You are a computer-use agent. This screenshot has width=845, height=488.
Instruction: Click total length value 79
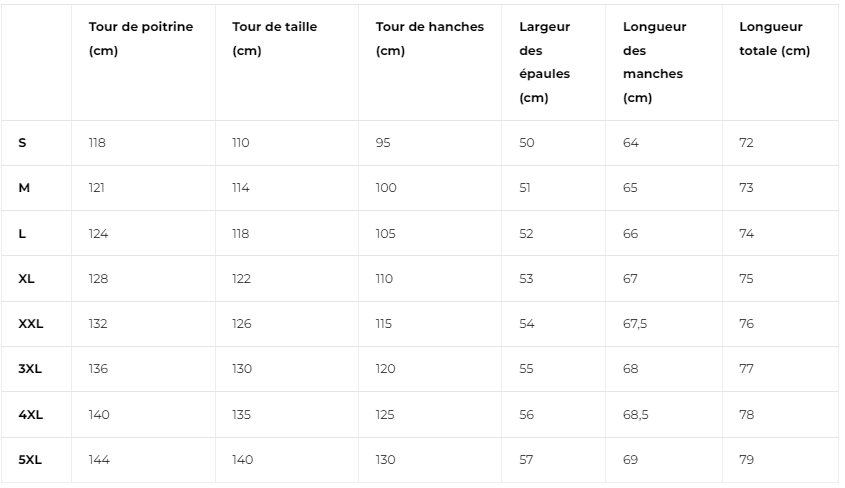pyautogui.click(x=746, y=460)
